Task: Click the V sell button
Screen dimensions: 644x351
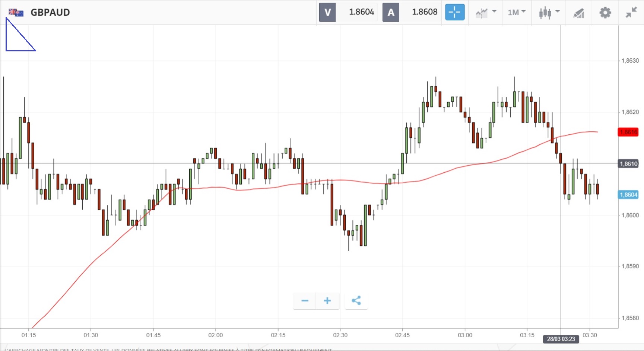Action: (x=327, y=12)
